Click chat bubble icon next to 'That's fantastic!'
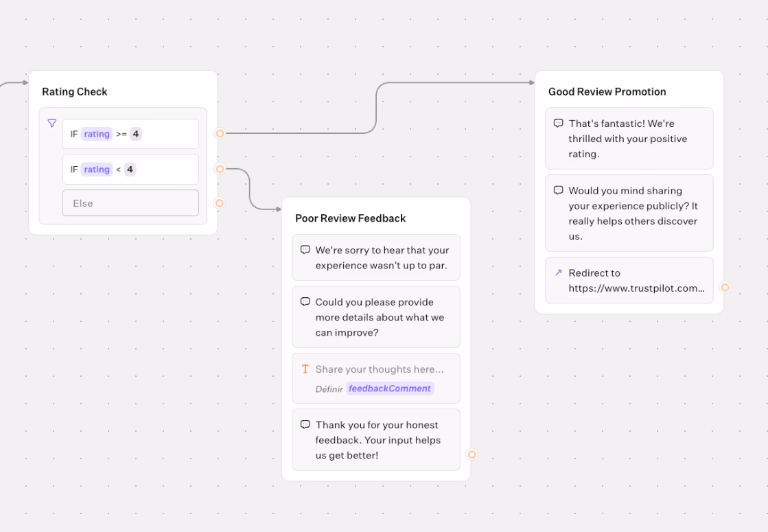The height and width of the screenshot is (532, 768). (559, 124)
